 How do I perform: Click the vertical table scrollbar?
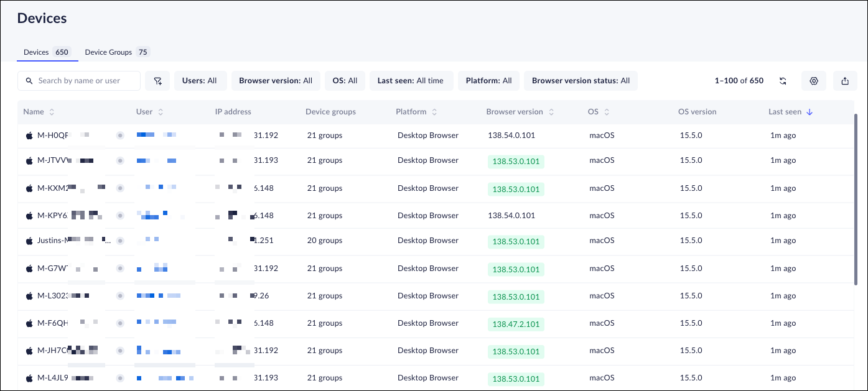click(x=857, y=199)
